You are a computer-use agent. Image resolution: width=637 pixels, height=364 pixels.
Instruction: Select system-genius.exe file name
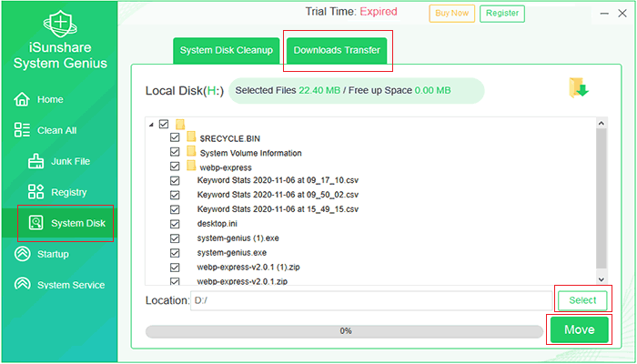pos(231,253)
